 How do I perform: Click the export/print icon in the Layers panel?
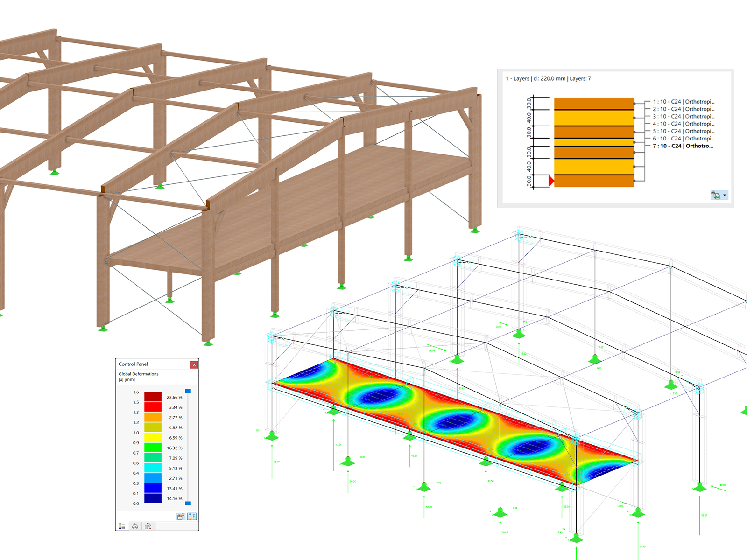click(x=716, y=195)
